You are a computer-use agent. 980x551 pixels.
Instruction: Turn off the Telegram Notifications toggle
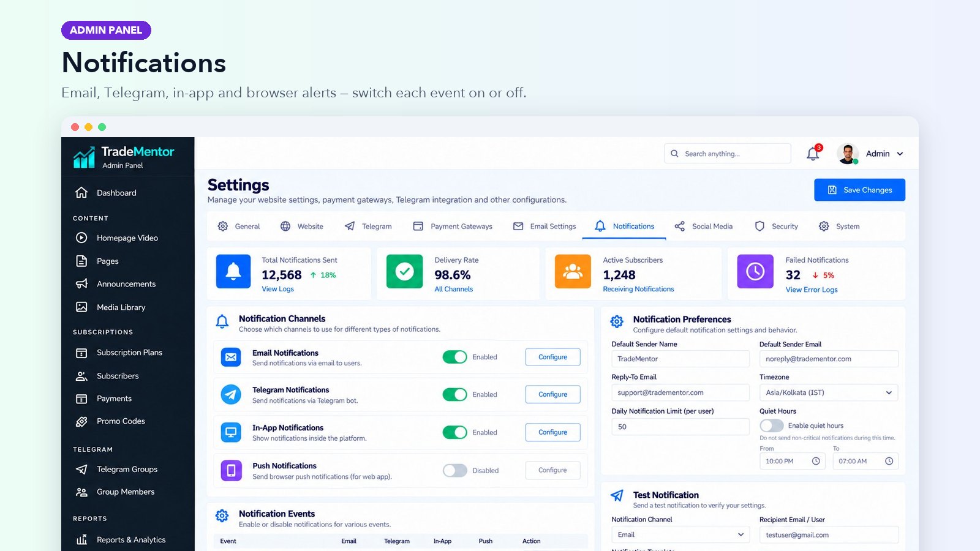click(454, 394)
